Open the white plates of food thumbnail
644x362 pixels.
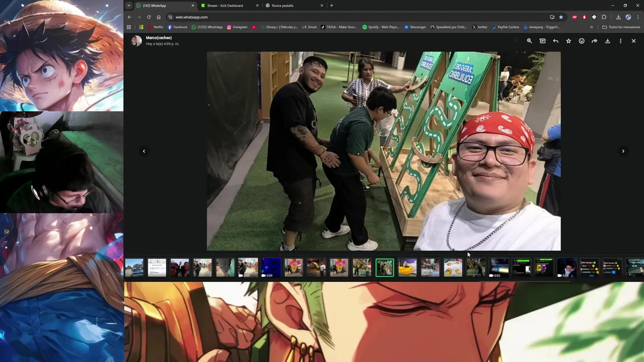pos(453,267)
